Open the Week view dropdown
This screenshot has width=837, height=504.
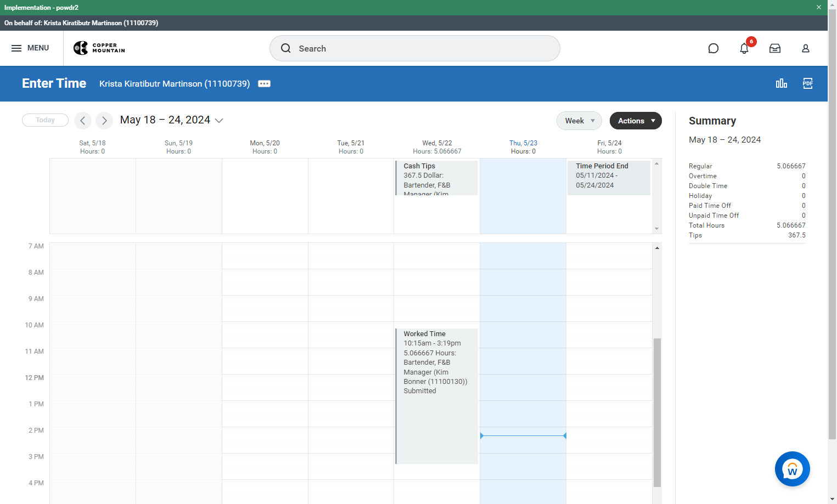tap(579, 121)
